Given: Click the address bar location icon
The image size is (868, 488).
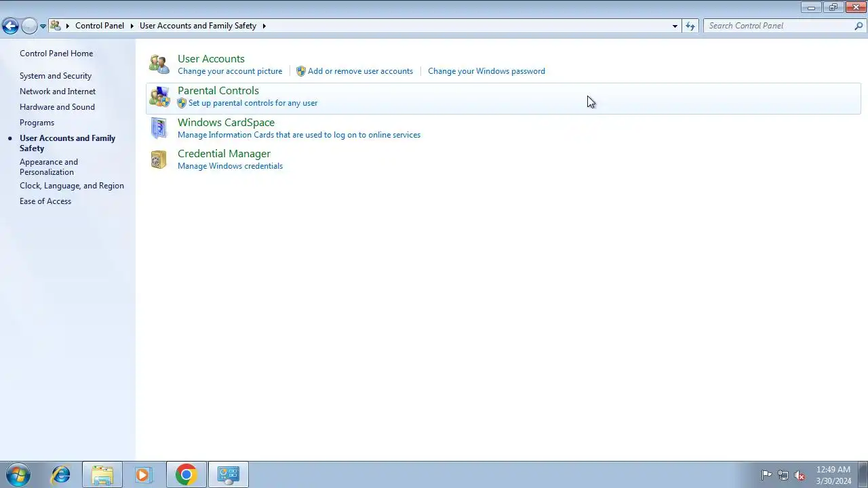Looking at the screenshot, I should coord(56,26).
